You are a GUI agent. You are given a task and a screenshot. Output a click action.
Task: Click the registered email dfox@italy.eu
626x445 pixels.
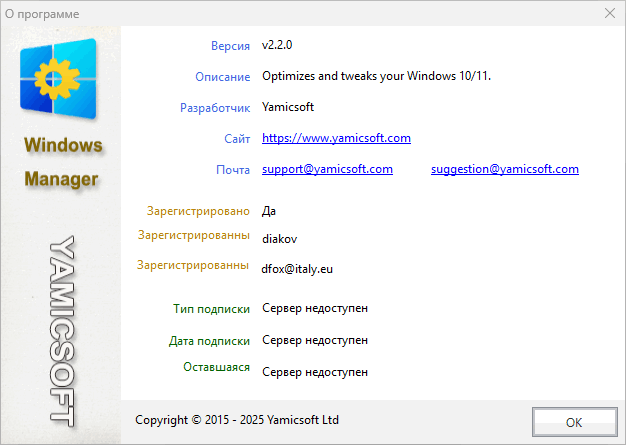pos(297,269)
